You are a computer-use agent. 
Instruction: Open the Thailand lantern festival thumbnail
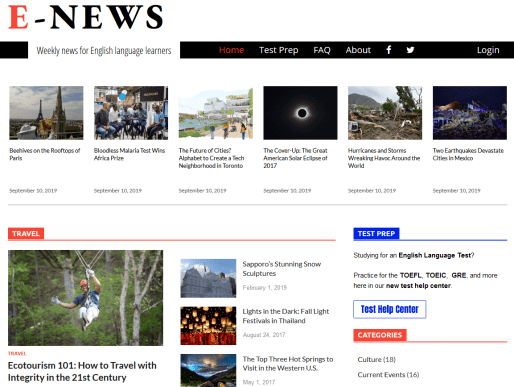[208, 326]
